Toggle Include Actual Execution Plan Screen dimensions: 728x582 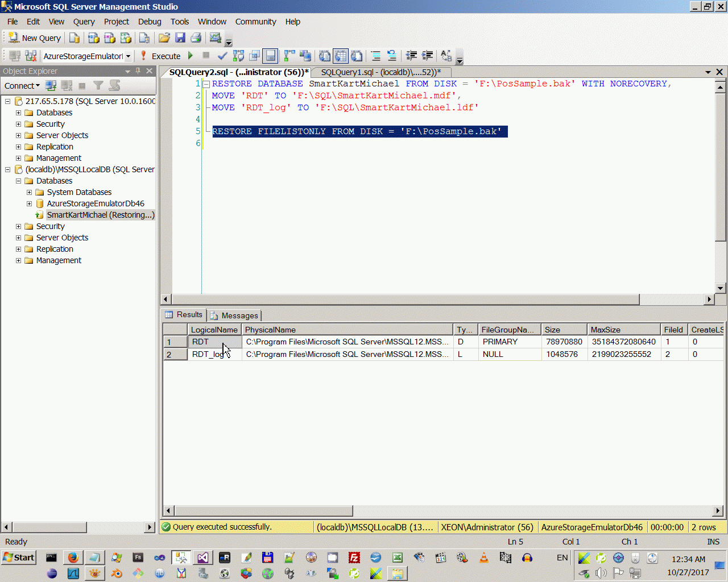coord(289,56)
